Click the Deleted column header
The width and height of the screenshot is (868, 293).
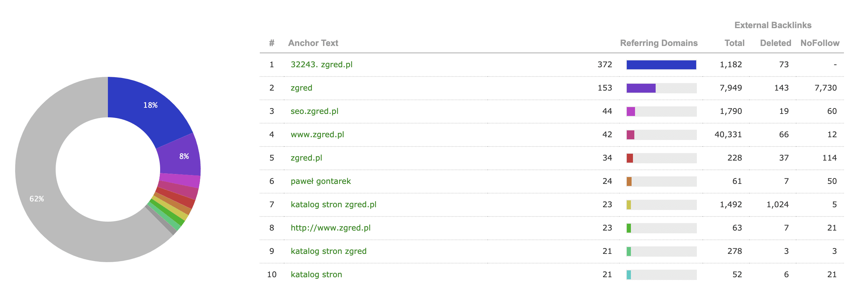tap(775, 43)
